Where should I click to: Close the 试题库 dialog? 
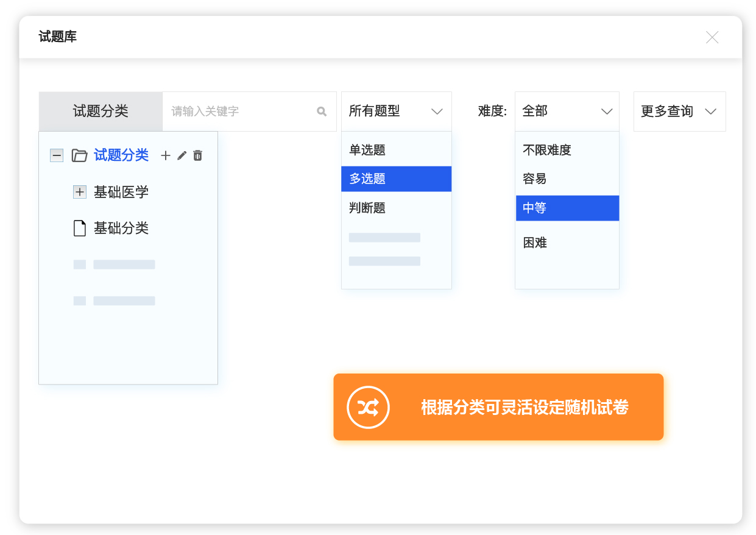pos(712,37)
